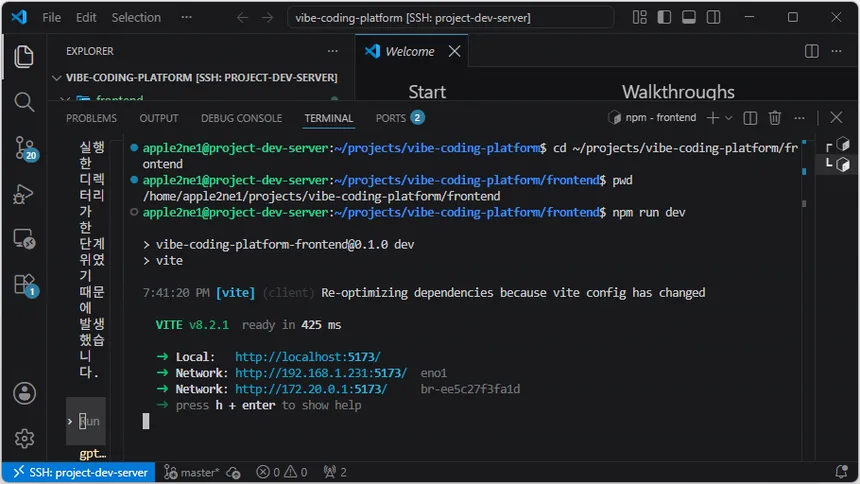Click the 'press h + enter to show help' line
Image resolution: width=860 pixels, height=484 pixels.
268,406
